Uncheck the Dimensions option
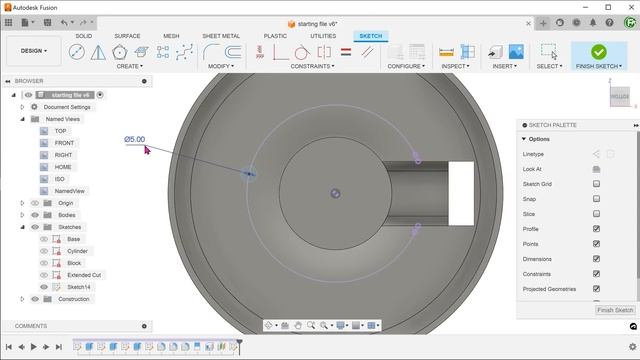Image resolution: width=640 pixels, height=360 pixels. (596, 259)
